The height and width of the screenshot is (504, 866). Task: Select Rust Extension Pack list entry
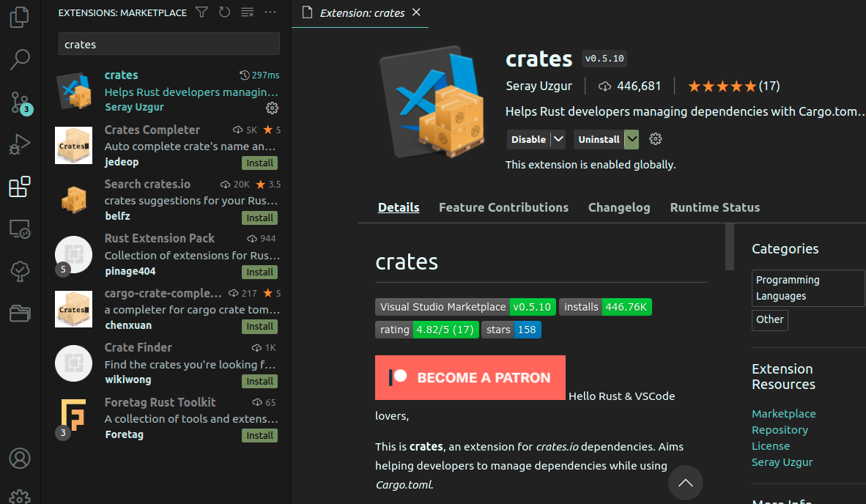tap(167, 254)
